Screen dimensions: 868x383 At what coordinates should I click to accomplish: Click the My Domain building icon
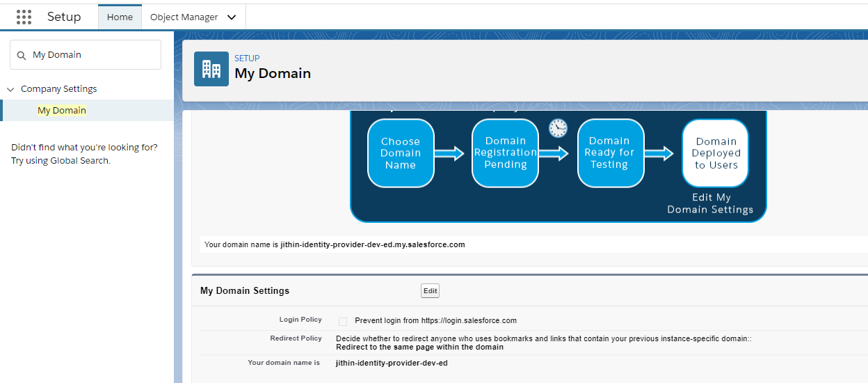[x=211, y=69]
